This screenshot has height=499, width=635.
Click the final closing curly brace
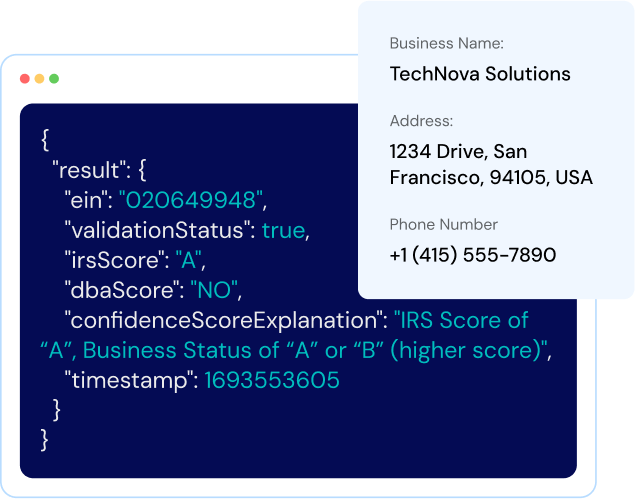(45, 440)
